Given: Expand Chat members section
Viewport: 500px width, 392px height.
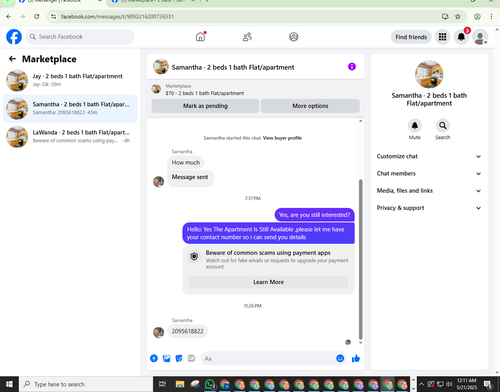Looking at the screenshot, I should [429, 174].
